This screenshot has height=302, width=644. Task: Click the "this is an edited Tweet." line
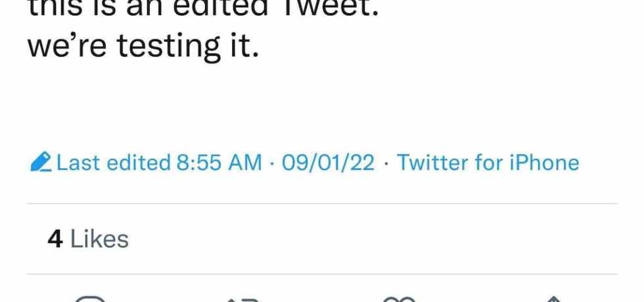[202, 8]
